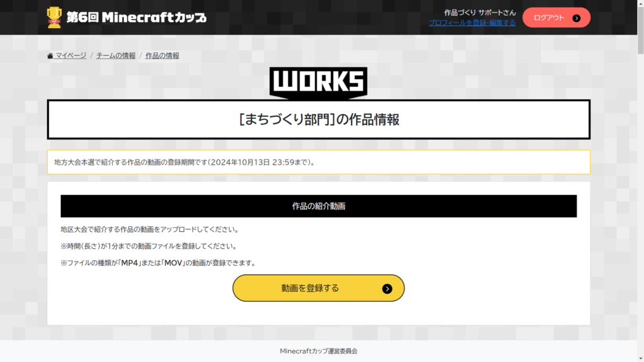Click the 第6回 Minecraftカップ logo text
This screenshot has width=644, height=362.
136,18
